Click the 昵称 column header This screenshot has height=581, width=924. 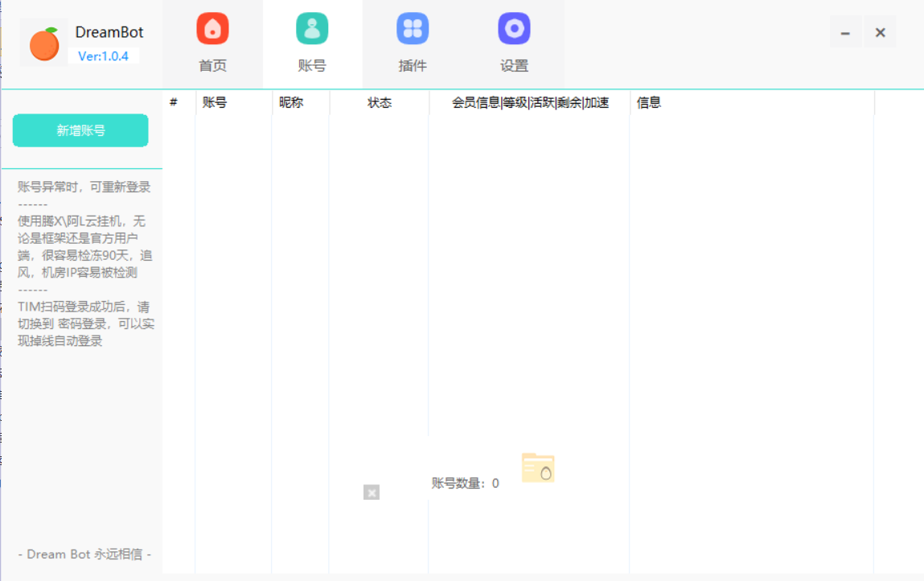(x=290, y=102)
